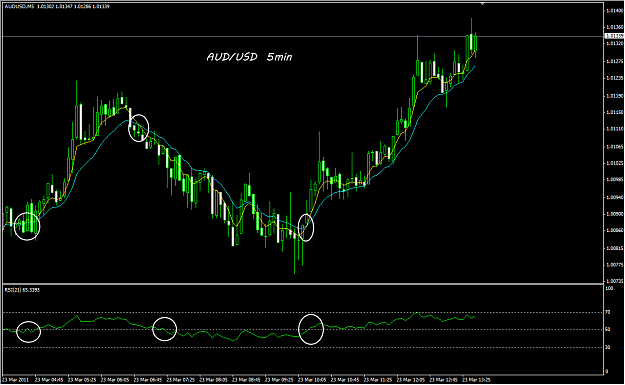The width and height of the screenshot is (625, 385).
Task: Click the 23 Mar 2011 date label
Action: (16, 380)
